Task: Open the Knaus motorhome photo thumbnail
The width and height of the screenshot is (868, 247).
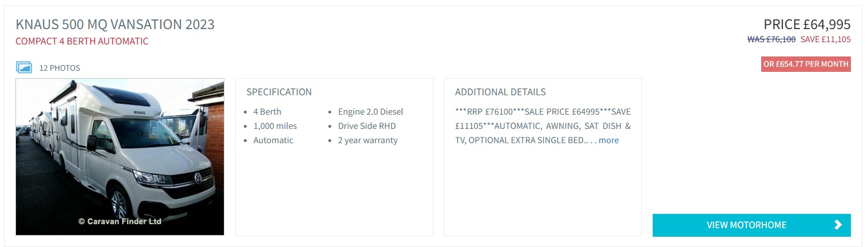Action: 120,157
